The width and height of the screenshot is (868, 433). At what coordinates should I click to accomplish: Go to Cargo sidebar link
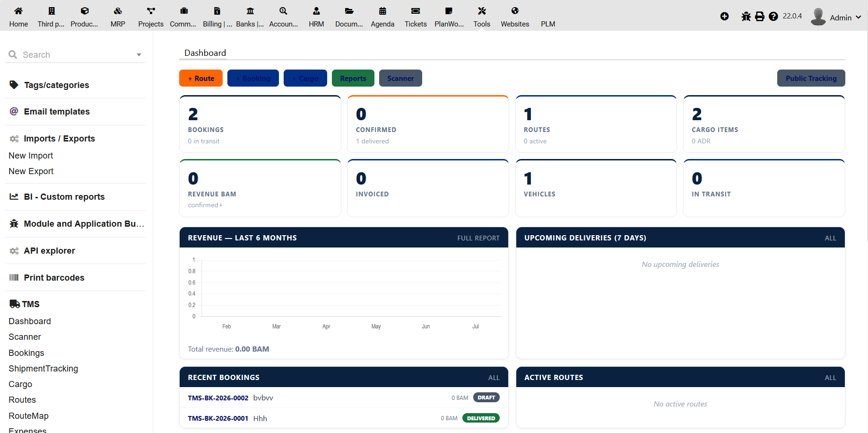[x=20, y=384]
